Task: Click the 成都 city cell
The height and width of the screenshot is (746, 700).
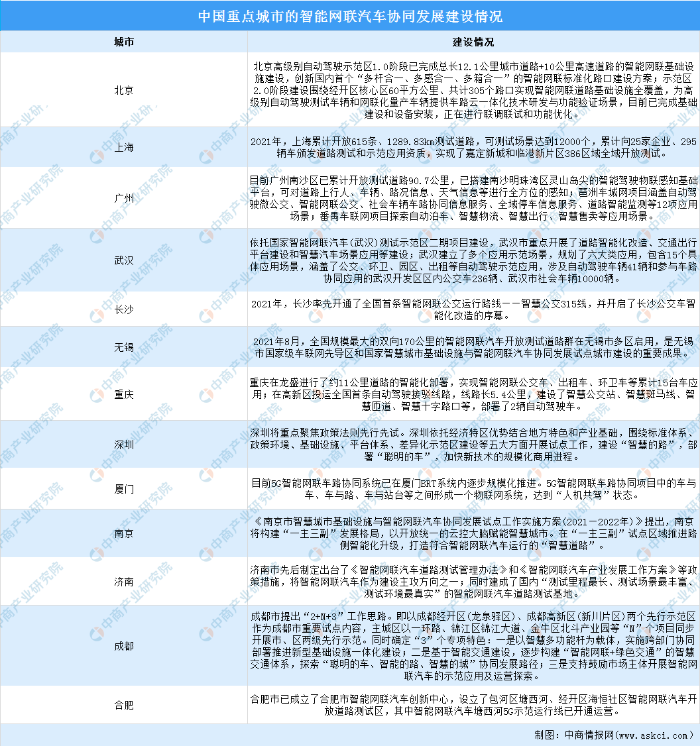Action: (x=124, y=645)
